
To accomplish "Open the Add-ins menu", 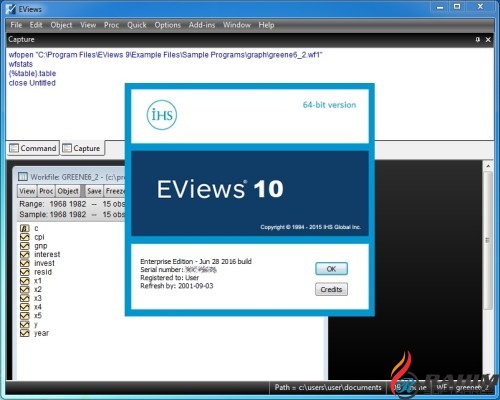I will [x=202, y=25].
